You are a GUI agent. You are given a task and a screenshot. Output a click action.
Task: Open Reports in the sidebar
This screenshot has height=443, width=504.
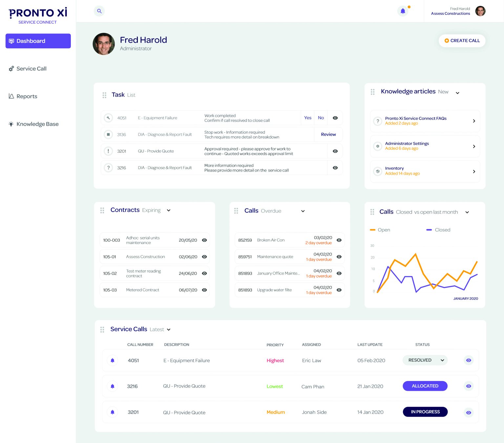point(27,97)
